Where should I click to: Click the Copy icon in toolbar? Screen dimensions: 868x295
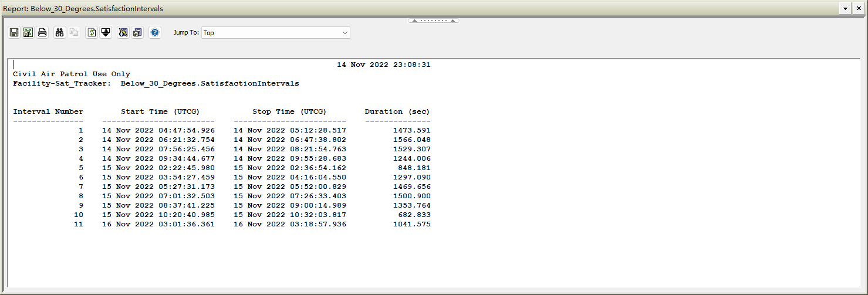click(x=74, y=33)
